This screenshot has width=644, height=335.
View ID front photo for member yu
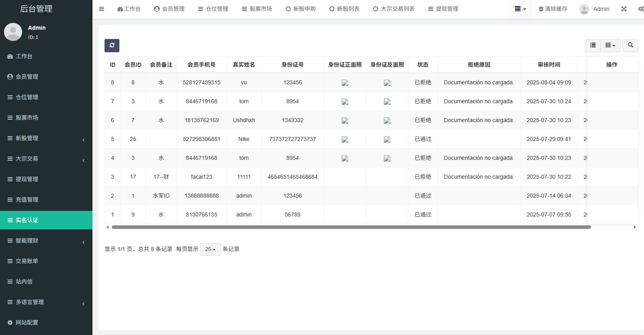point(345,83)
